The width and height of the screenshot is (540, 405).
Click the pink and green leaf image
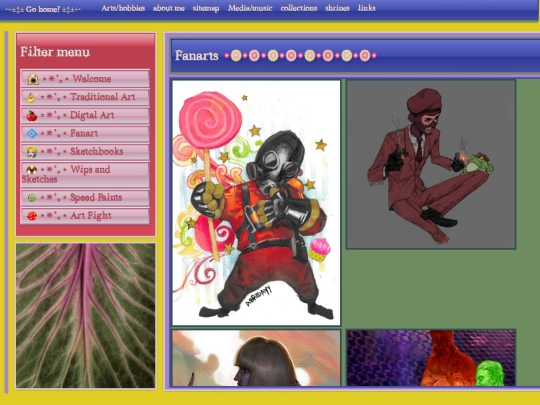(85, 315)
